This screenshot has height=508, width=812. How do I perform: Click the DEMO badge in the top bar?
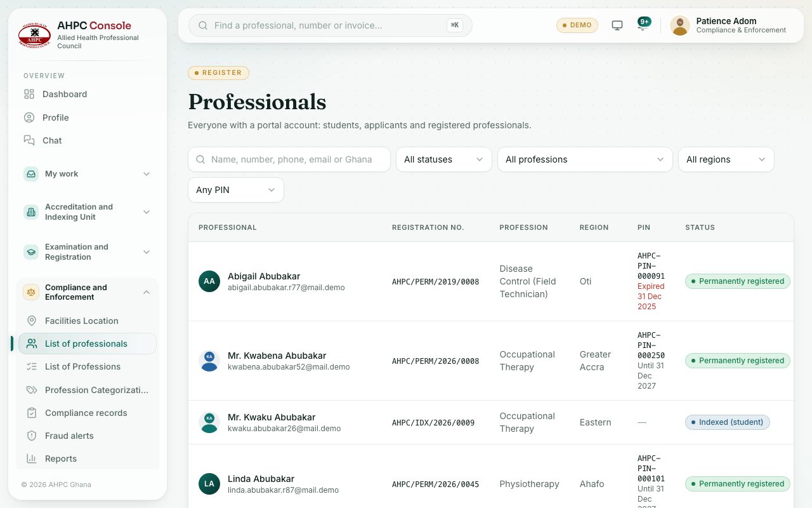[x=577, y=25]
